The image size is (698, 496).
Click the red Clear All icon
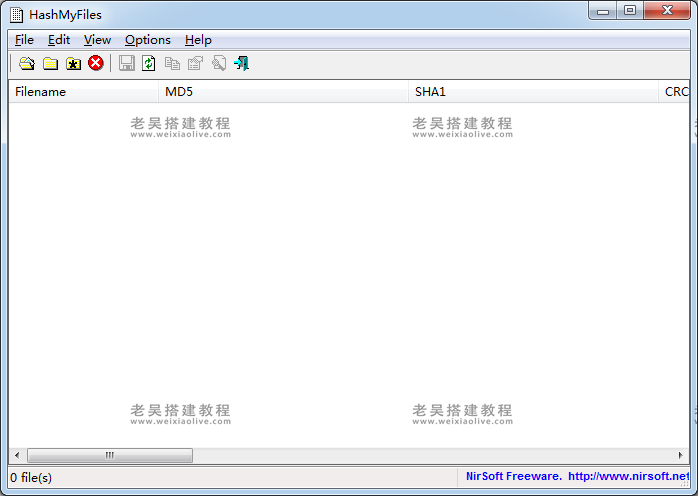click(96, 64)
